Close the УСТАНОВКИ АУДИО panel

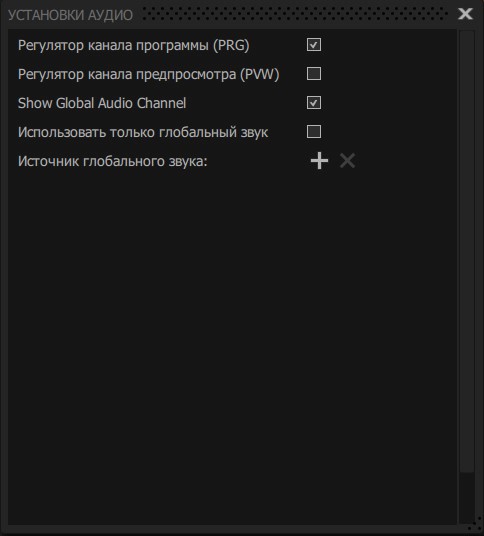(465, 14)
